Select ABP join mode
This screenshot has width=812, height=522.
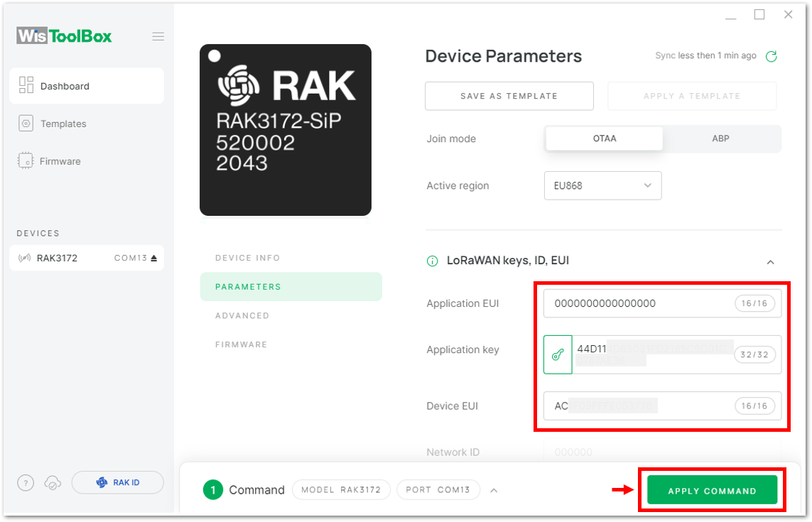(x=720, y=138)
